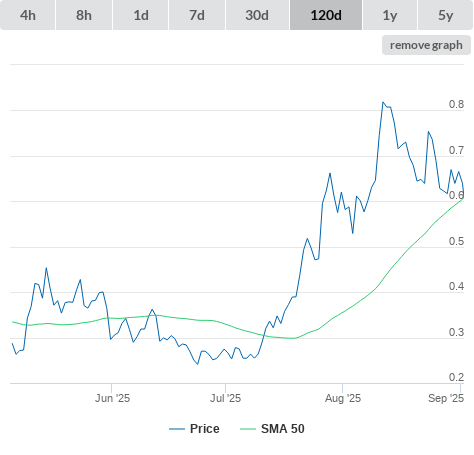Show the 30d price history
The image size is (474, 455).
[x=257, y=15]
